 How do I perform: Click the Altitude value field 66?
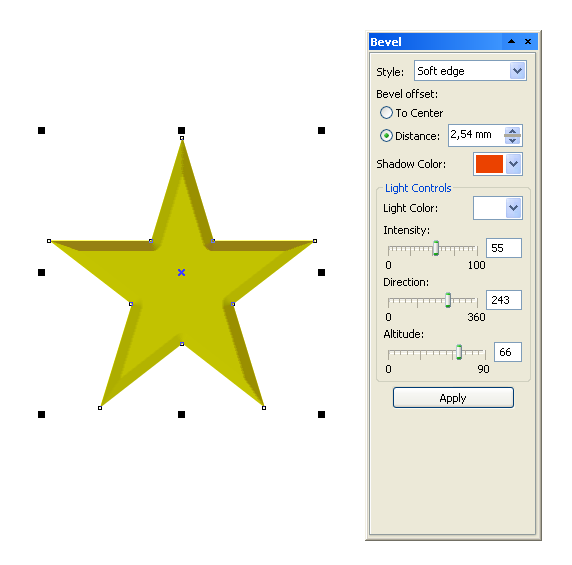coord(508,352)
